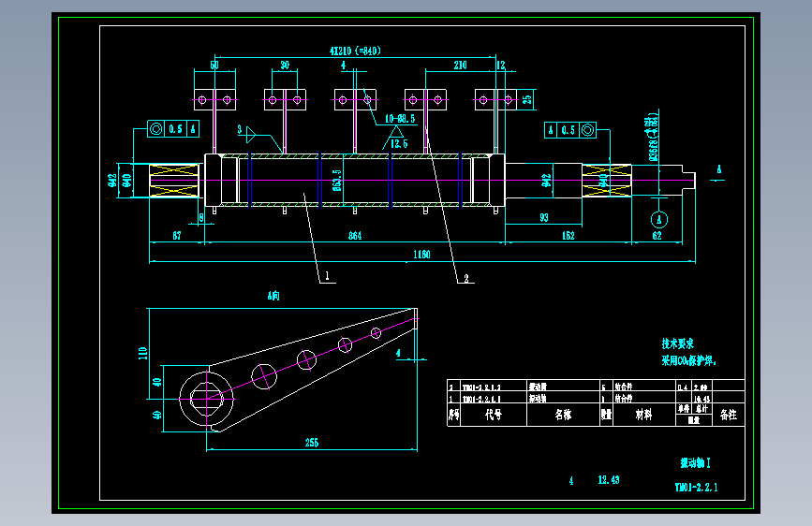Click the "TM01-2.2.1.2" parts list cell
This screenshot has height=526, width=812.
click(x=481, y=387)
